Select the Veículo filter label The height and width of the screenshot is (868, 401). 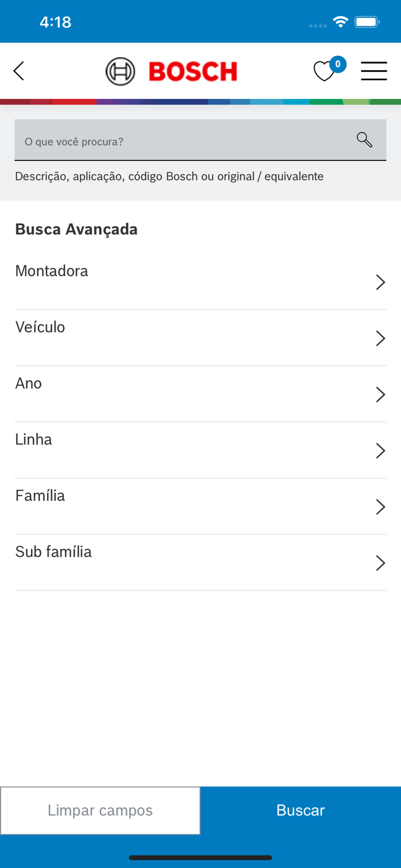[40, 327]
